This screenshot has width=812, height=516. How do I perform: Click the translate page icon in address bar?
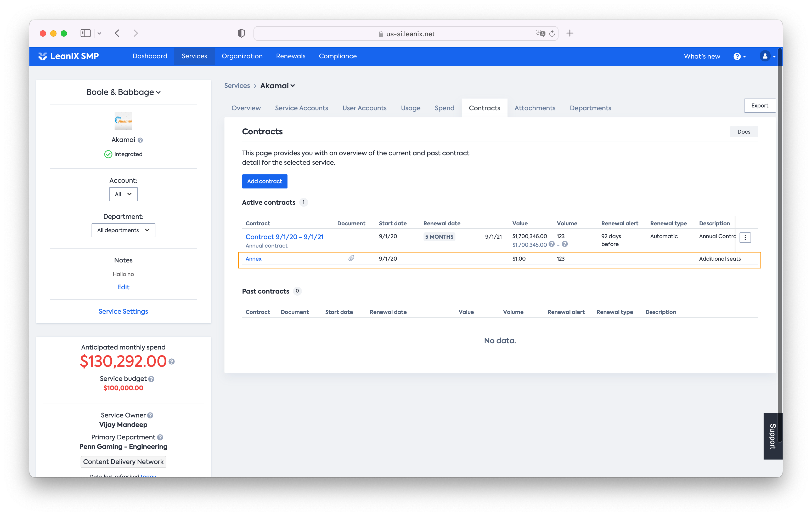(x=540, y=33)
